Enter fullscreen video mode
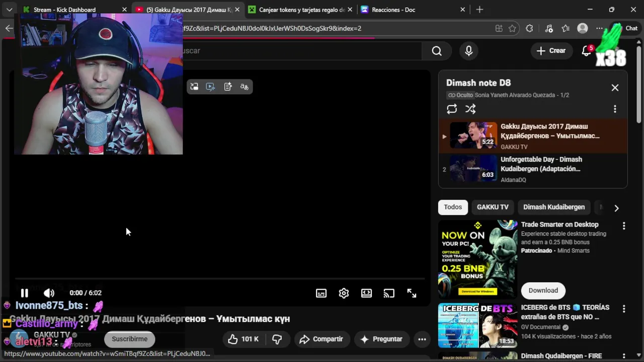This screenshot has height=362, width=644. pos(412,294)
